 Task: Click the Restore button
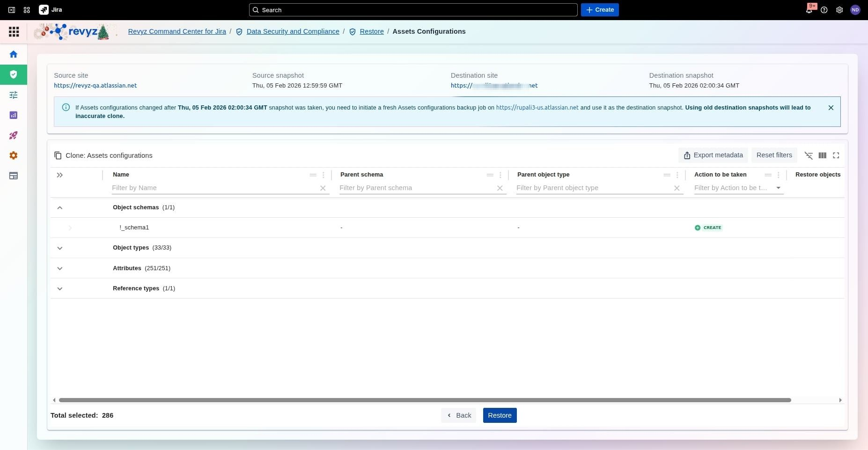pos(500,415)
